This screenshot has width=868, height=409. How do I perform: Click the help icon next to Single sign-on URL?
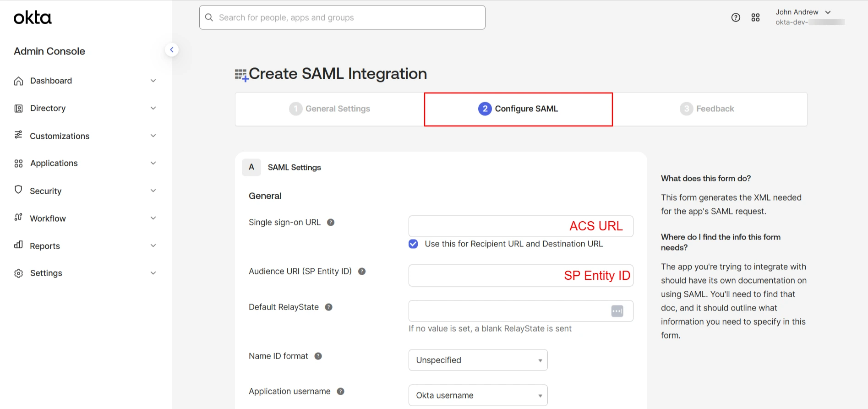click(x=331, y=222)
